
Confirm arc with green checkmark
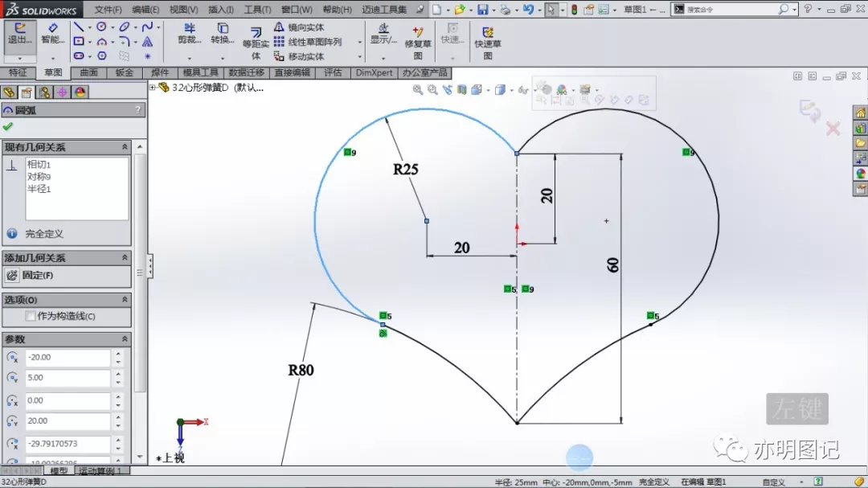click(x=8, y=127)
